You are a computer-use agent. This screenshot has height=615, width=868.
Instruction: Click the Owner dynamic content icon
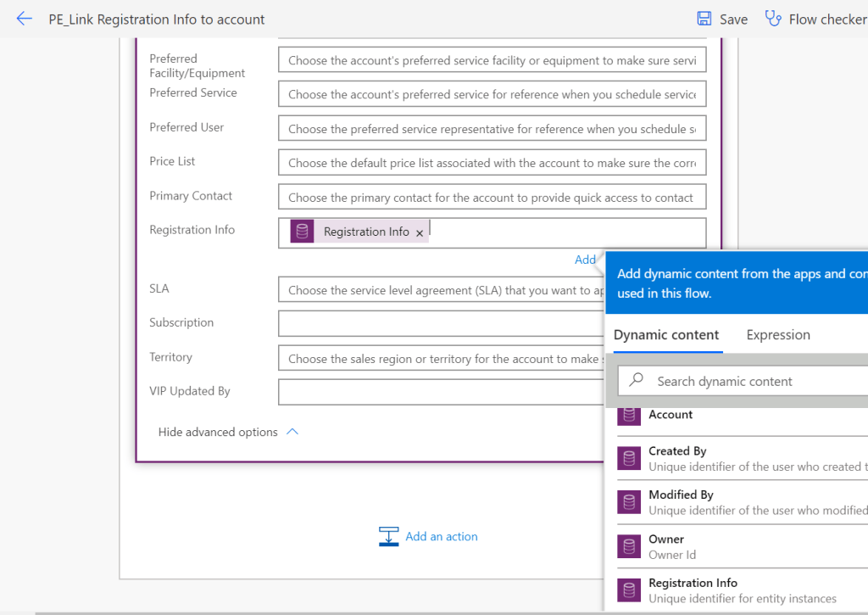(629, 546)
